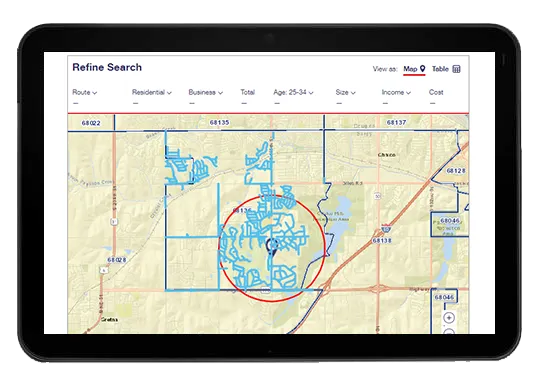The width and height of the screenshot is (535, 391).
Task: Open the Residential dropdown filter
Action: (x=151, y=92)
